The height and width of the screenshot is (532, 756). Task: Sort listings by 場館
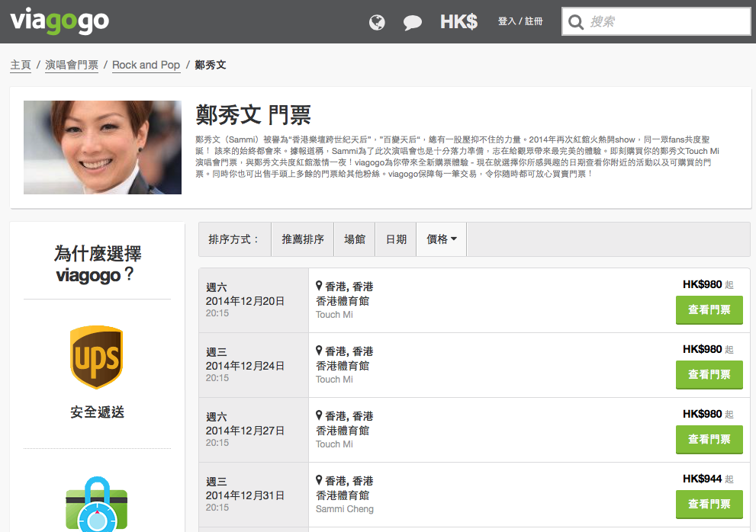355,239
